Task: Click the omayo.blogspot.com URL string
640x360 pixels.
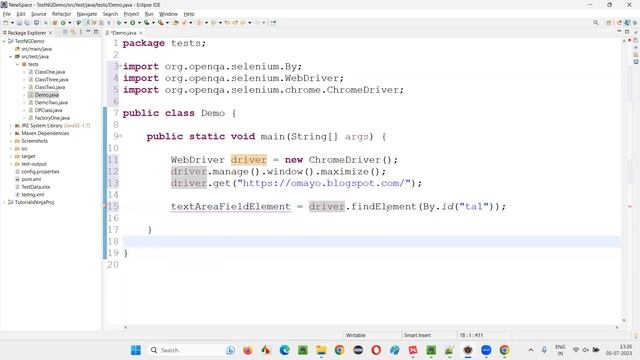Action: point(324,183)
